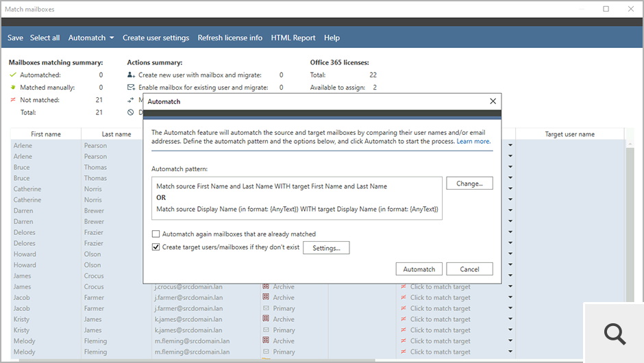Open the Automatch dropdown menu in toolbar
This screenshot has height=363, width=644.
tap(90, 38)
